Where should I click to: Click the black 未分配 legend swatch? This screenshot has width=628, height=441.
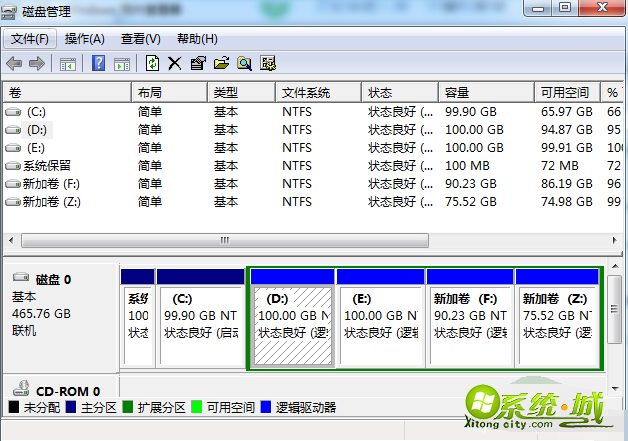14,407
